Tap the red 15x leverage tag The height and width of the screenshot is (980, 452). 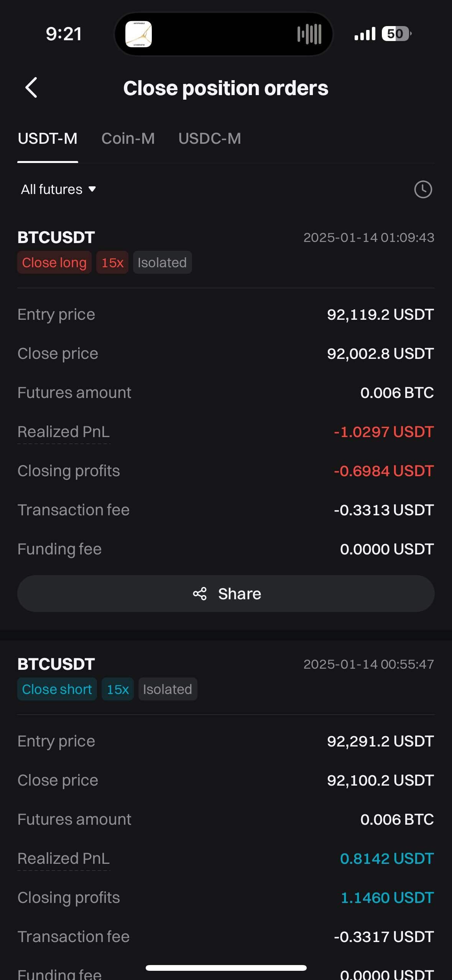pyautogui.click(x=112, y=263)
